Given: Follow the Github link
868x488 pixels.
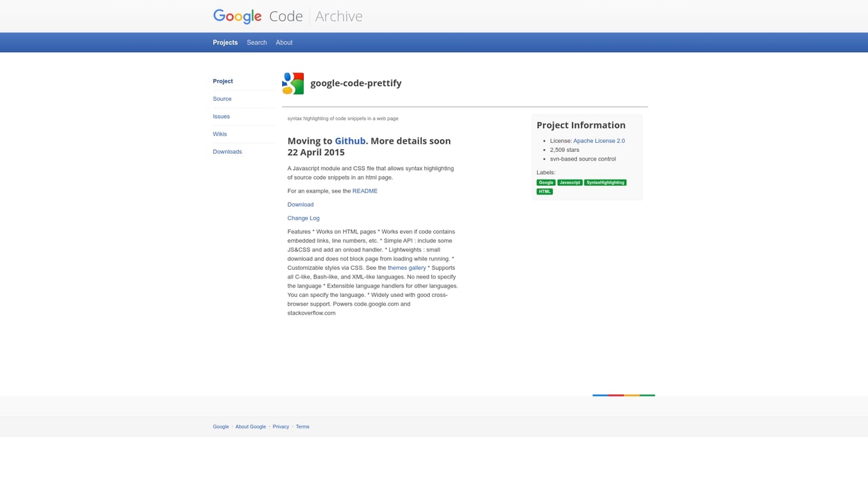Looking at the screenshot, I should coord(350,141).
